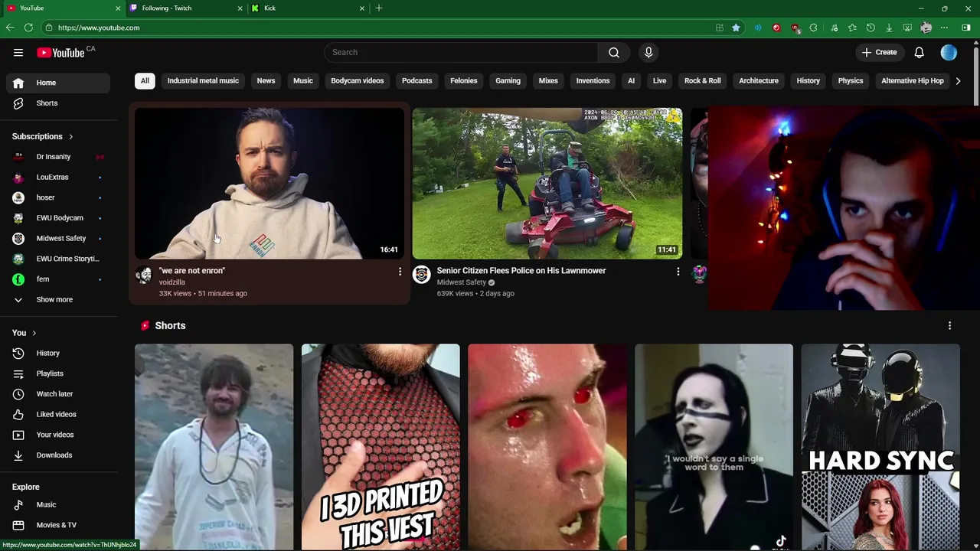Open a new browser tab
The image size is (980, 551).
[x=379, y=8]
